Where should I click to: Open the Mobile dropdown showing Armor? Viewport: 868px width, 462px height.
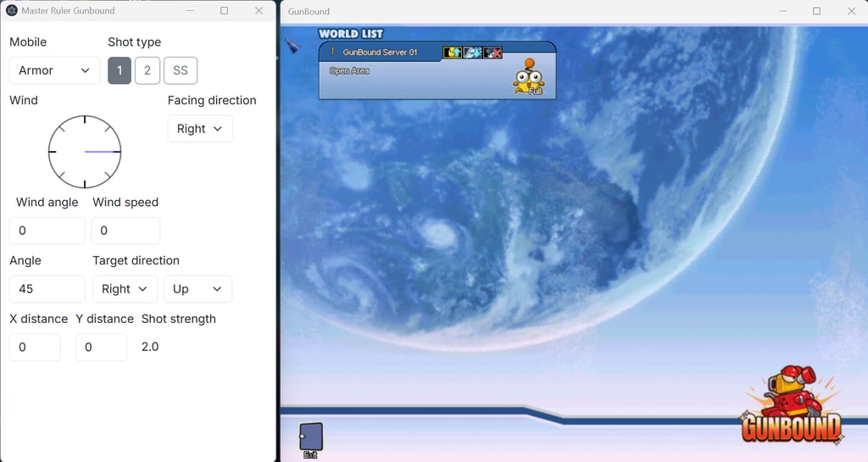click(x=54, y=70)
